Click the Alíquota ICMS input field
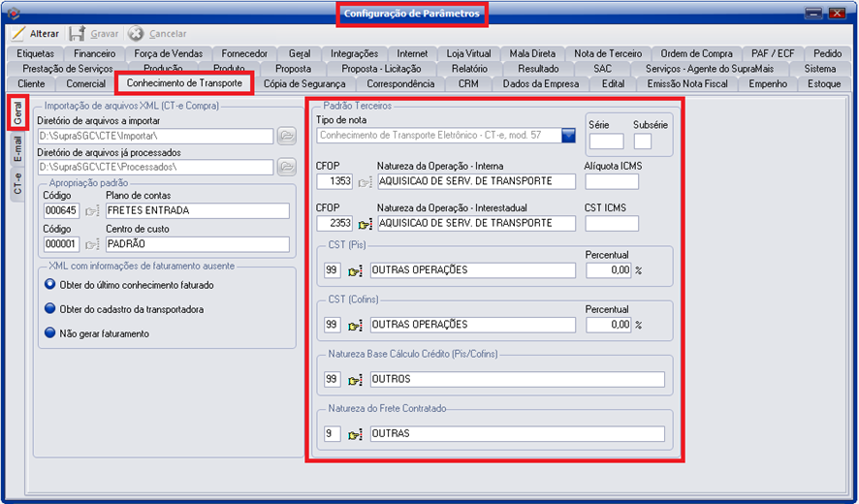This screenshot has height=504, width=859. click(612, 181)
